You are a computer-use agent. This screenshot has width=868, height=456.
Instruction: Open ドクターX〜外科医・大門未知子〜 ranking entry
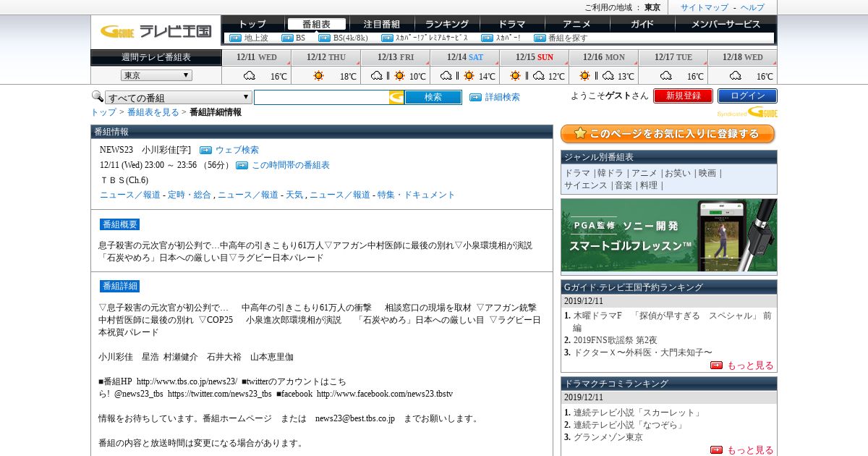click(x=643, y=352)
